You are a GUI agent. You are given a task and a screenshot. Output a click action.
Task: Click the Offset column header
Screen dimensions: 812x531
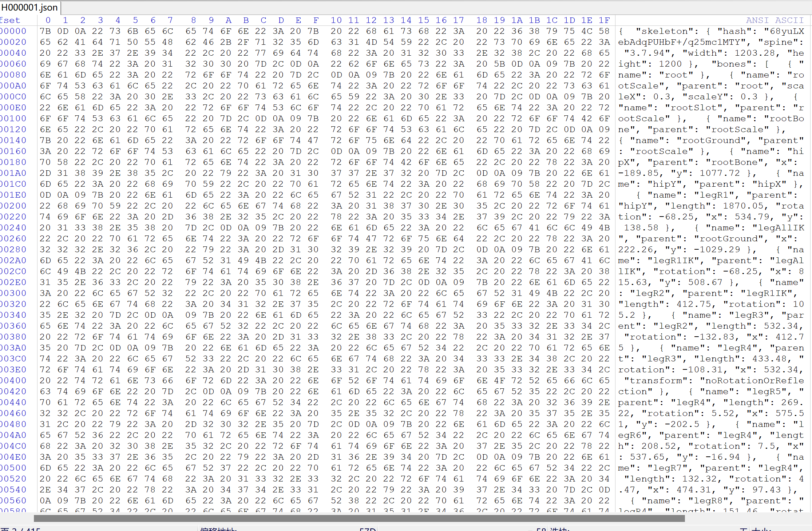(x=10, y=20)
